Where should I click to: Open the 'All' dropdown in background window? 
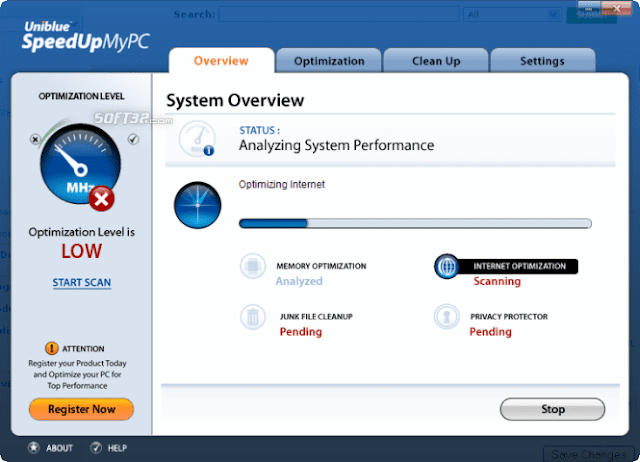[x=512, y=15]
